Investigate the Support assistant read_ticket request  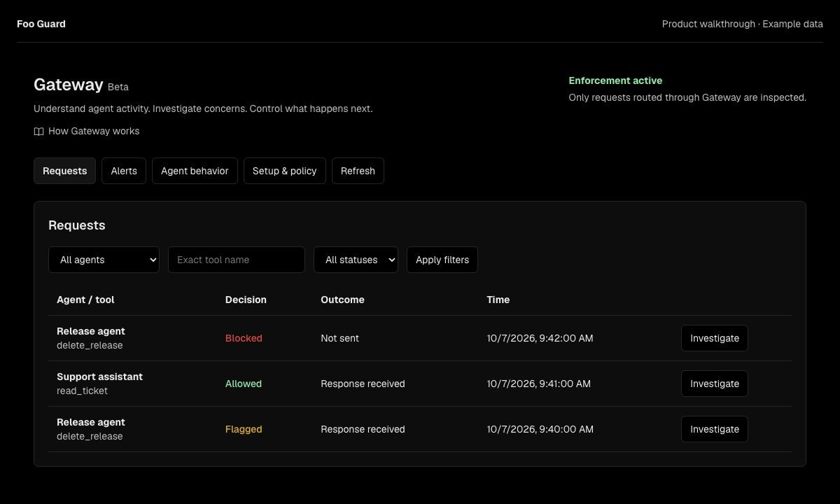[x=715, y=384]
